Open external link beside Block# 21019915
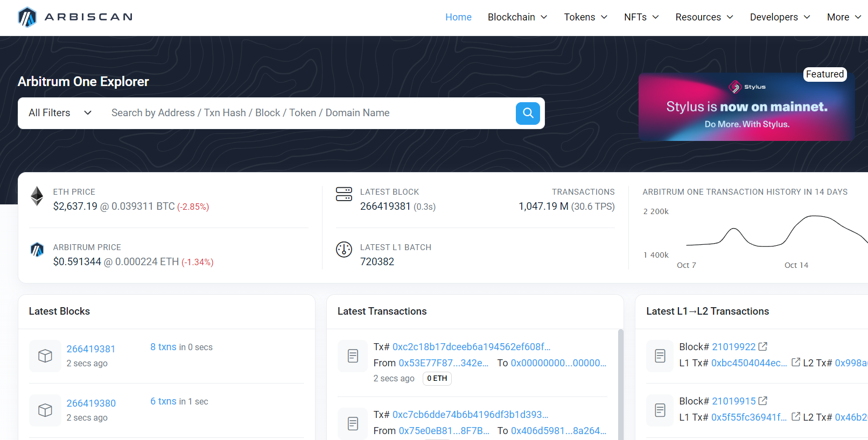The height and width of the screenshot is (440, 868). [x=763, y=401]
